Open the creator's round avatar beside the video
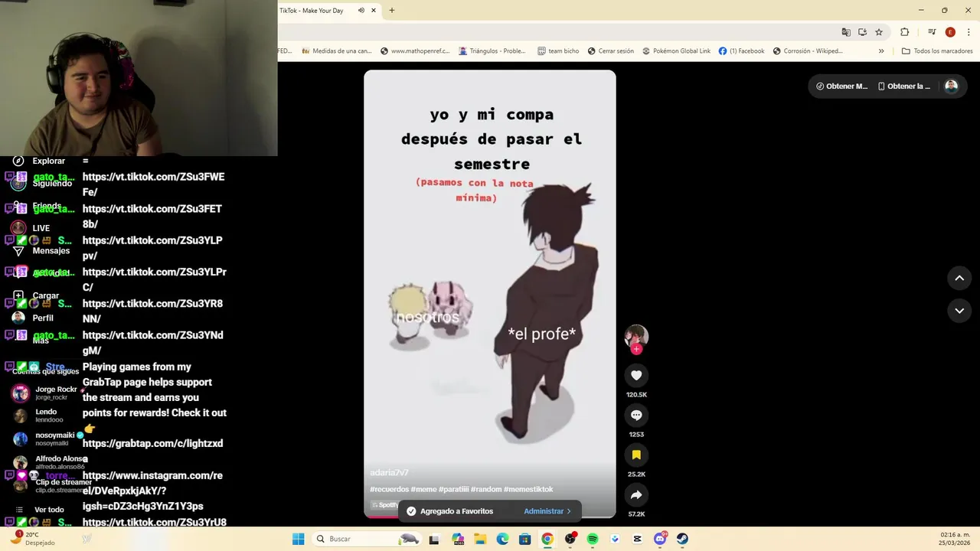This screenshot has width=980, height=551. point(636,336)
